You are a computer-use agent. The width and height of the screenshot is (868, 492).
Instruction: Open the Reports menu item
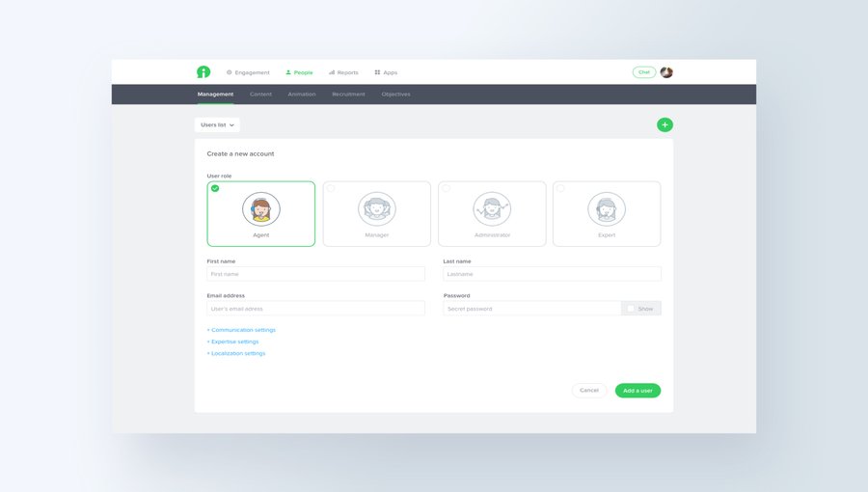(x=343, y=72)
